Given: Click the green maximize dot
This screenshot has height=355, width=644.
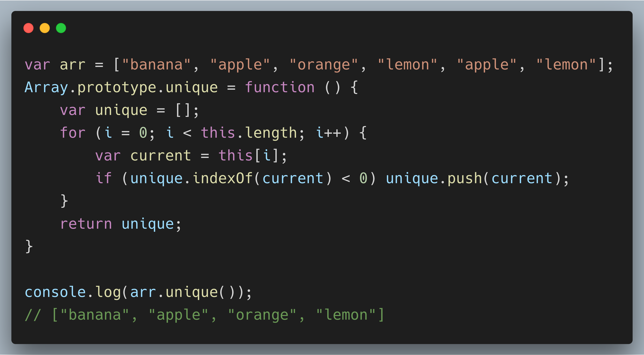Looking at the screenshot, I should tap(61, 28).
